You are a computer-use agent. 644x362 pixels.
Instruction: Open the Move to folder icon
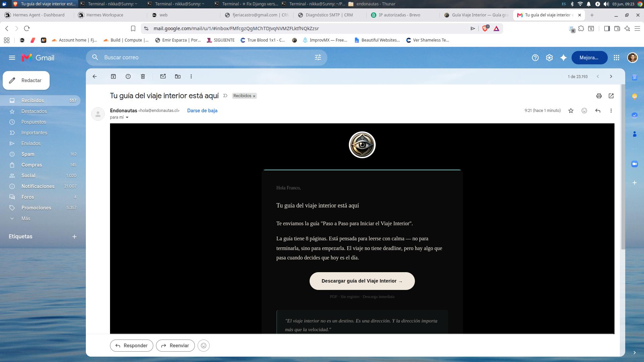click(178, 76)
